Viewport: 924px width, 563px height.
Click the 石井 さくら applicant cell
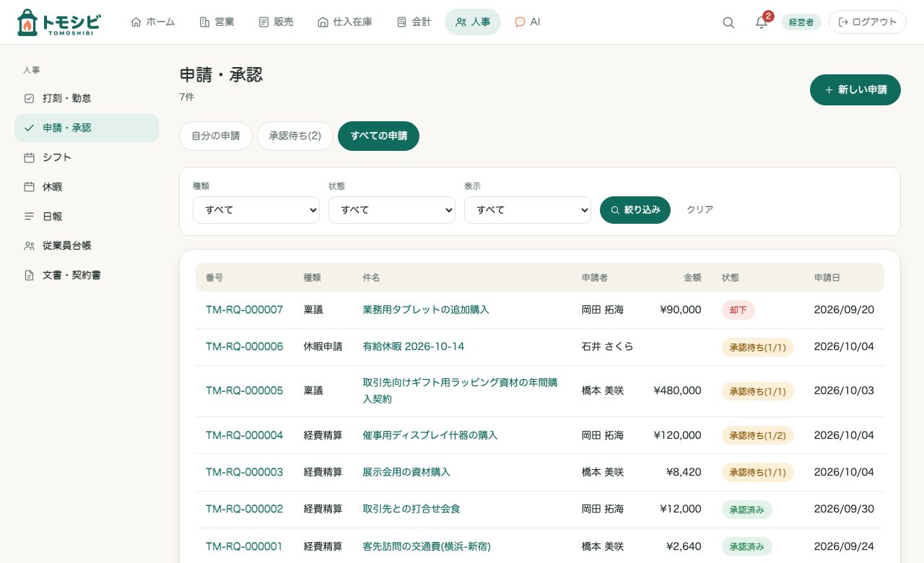point(608,346)
